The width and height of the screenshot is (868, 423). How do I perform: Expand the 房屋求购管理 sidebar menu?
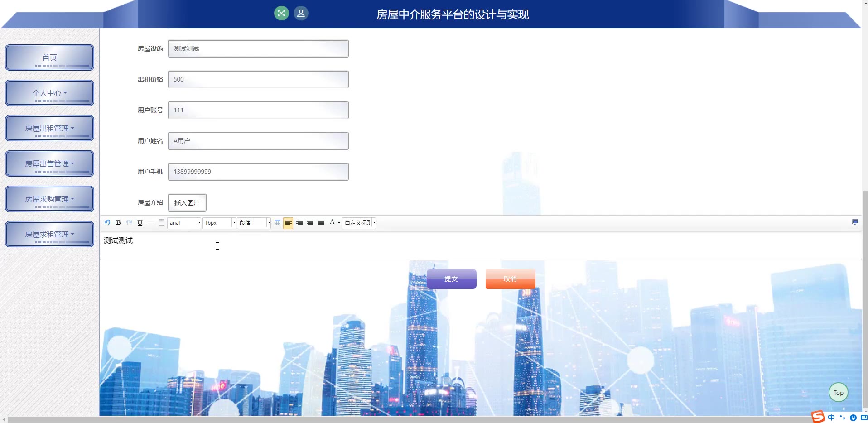pyautogui.click(x=49, y=199)
